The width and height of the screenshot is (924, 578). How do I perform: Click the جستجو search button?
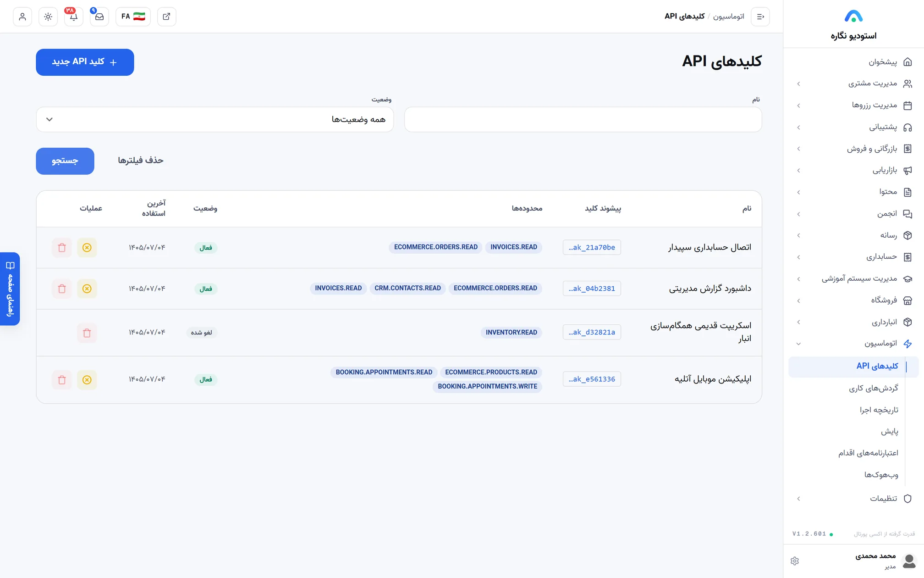click(65, 161)
